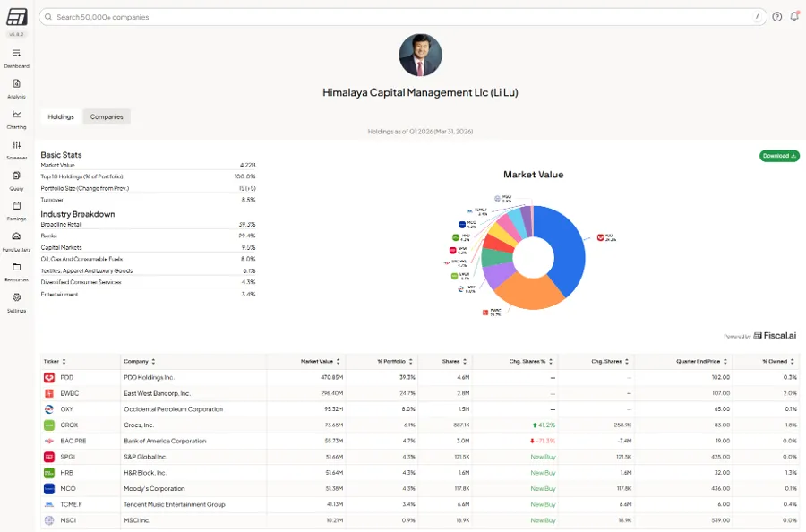Sort the table by Market Value column
The width and height of the screenshot is (806, 532).
coord(321,361)
